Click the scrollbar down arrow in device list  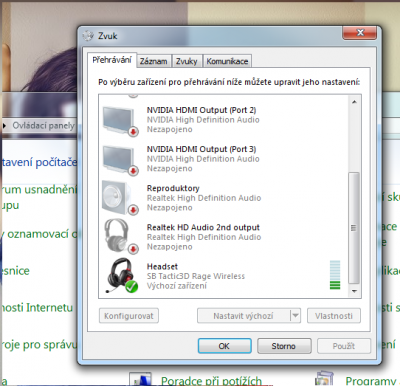click(x=354, y=291)
